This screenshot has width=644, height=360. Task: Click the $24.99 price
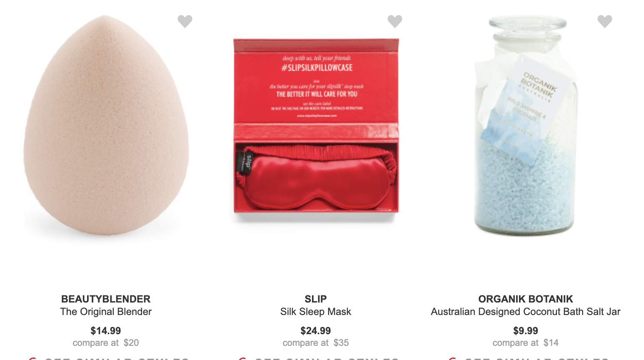coord(316,331)
